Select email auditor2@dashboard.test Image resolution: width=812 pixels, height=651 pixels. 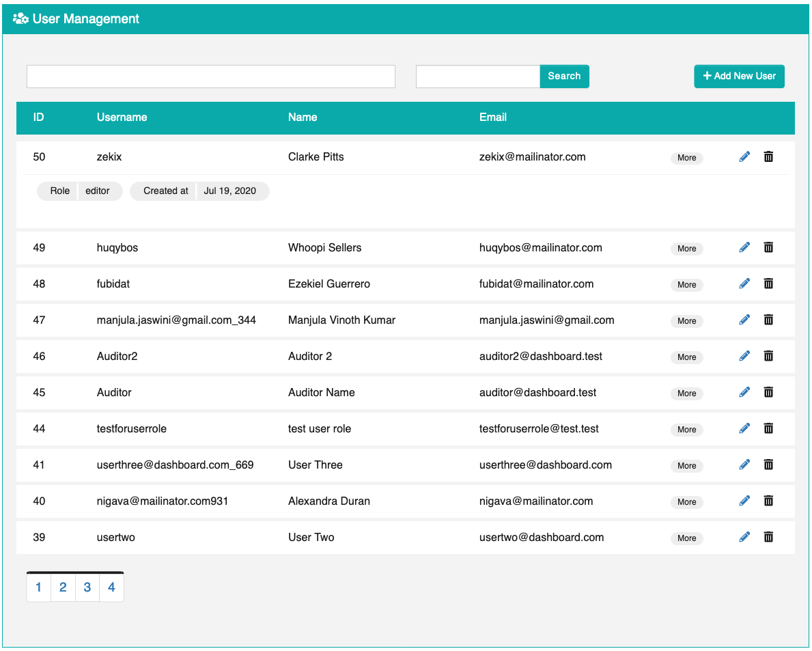click(x=541, y=357)
